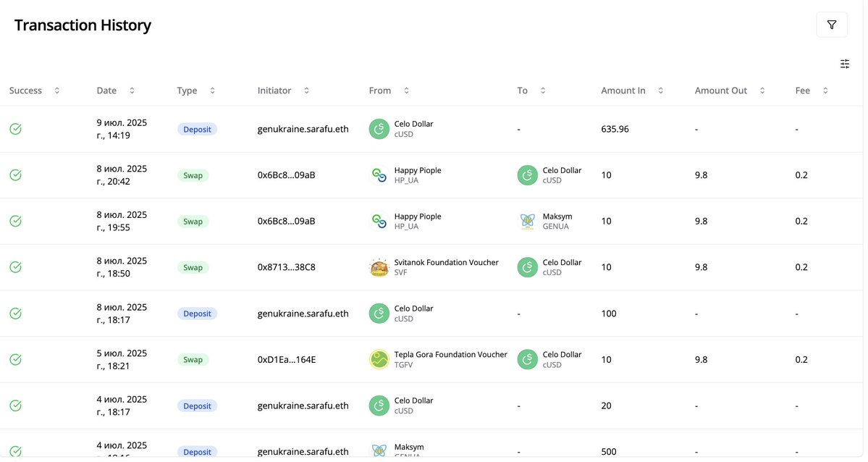Image resolution: width=868 pixels, height=462 pixels.
Task: Click success checkmark of 8 июл. 20:42 row
Action: [x=15, y=175]
